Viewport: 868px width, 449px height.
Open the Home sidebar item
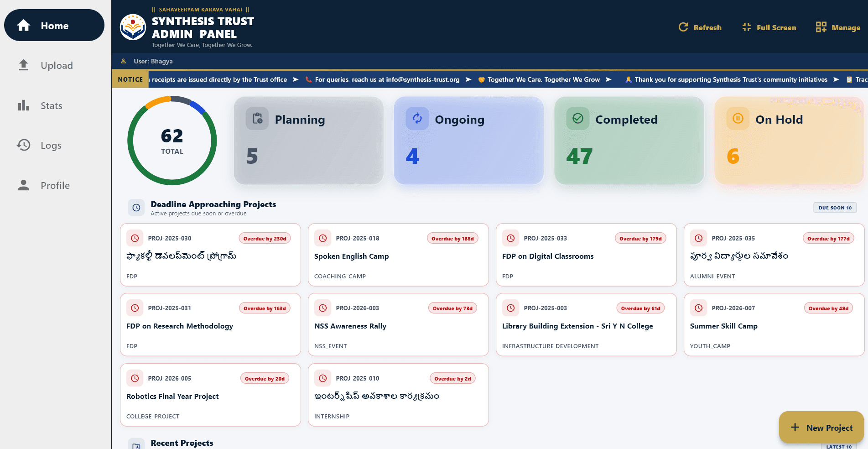pos(54,26)
